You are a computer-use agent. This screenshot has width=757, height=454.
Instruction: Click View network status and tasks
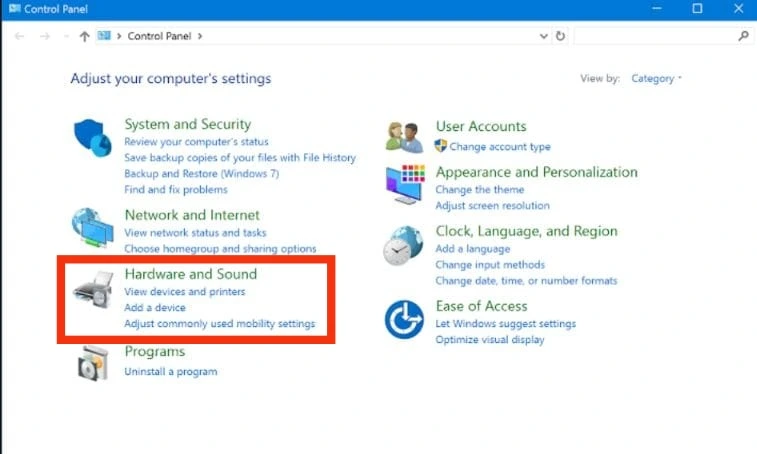point(195,233)
